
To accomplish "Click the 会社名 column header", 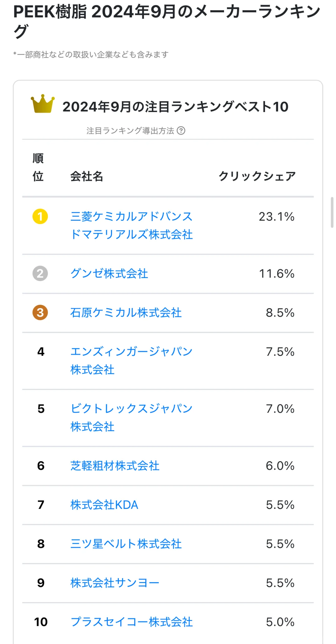I will [86, 176].
